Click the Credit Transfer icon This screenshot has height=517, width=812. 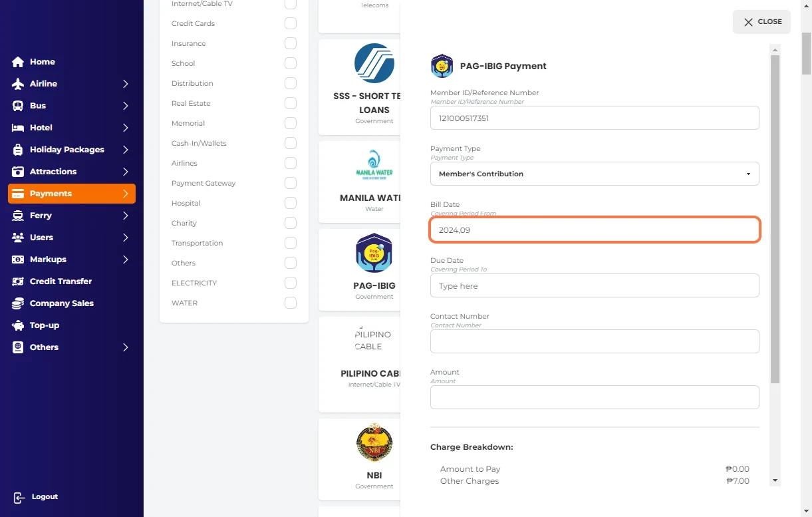point(18,281)
